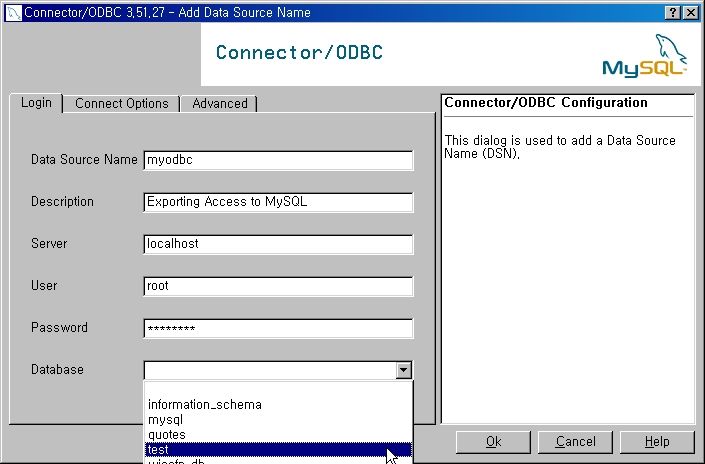Viewport: 705px width, 464px height.
Task: Click the User field containing root
Action: [x=278, y=286]
